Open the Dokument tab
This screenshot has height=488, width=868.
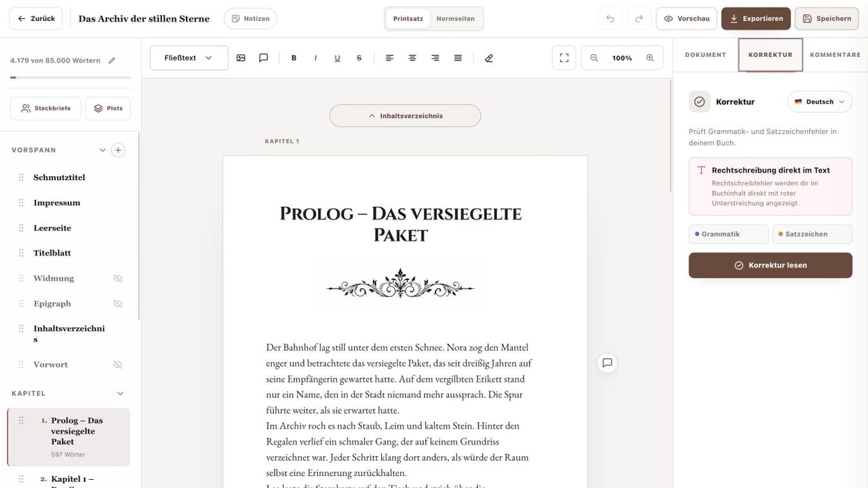click(705, 55)
